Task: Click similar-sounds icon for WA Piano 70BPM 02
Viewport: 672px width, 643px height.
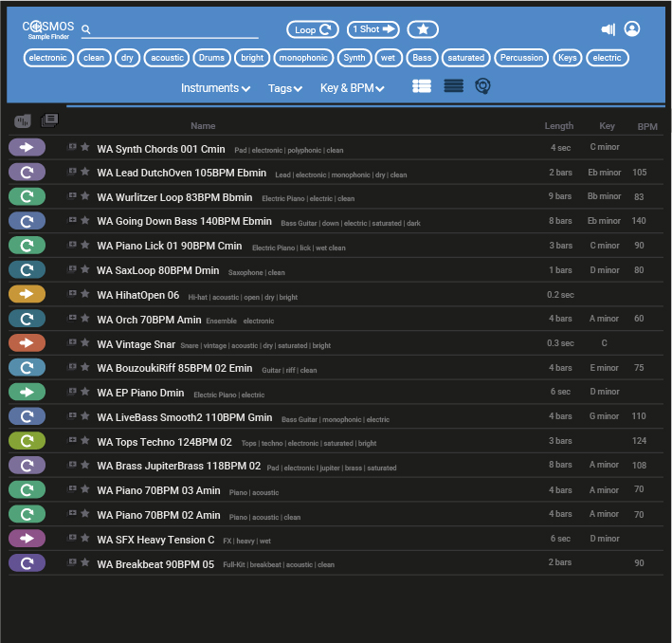Action: (x=72, y=513)
